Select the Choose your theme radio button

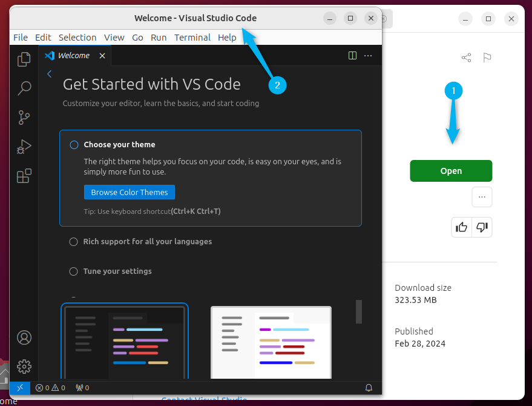pos(73,145)
